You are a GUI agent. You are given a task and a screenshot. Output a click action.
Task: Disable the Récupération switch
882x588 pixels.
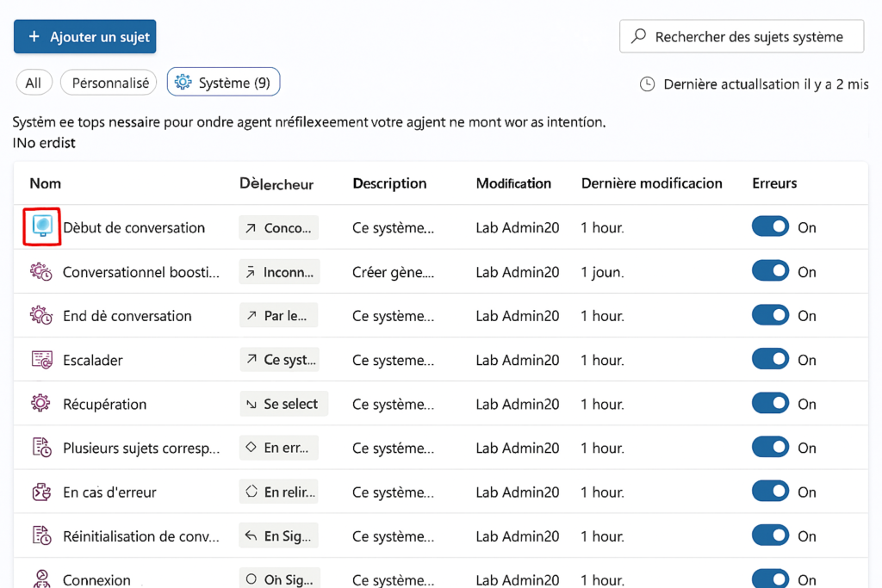click(x=770, y=403)
